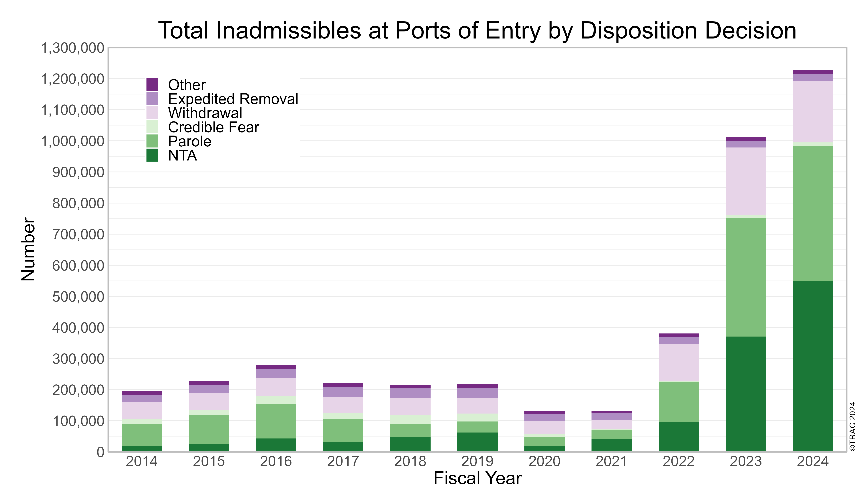Click the 100,000 y-axis tick label
The height and width of the screenshot is (488, 868).
pyautogui.click(x=78, y=421)
